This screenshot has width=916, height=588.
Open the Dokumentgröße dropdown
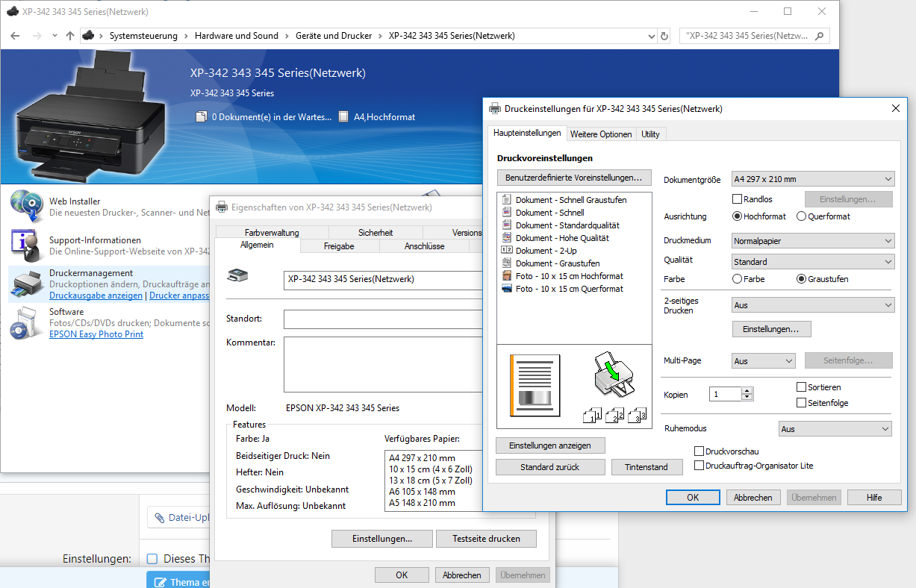[x=812, y=179]
